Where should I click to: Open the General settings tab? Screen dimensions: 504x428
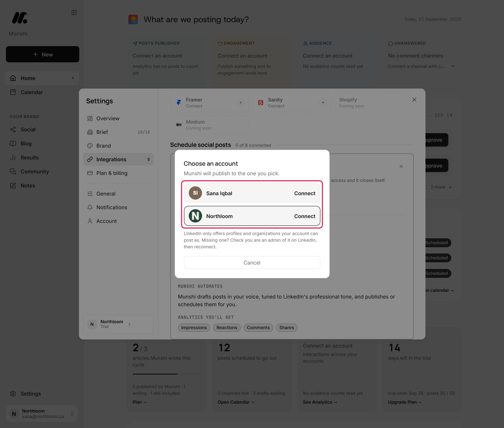tap(119, 194)
